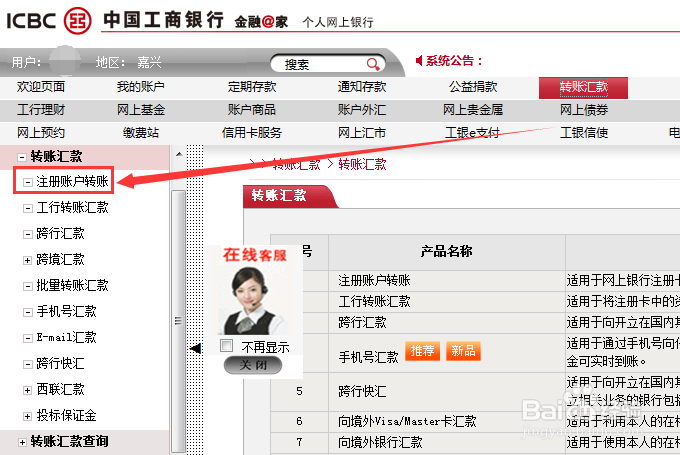Open the 网上基金 menu
This screenshot has width=680, height=455.
pyautogui.click(x=141, y=110)
